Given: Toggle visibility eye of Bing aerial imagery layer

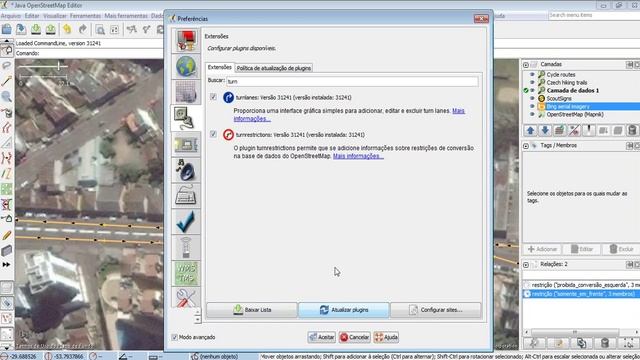Looking at the screenshot, I should tap(532, 107).
